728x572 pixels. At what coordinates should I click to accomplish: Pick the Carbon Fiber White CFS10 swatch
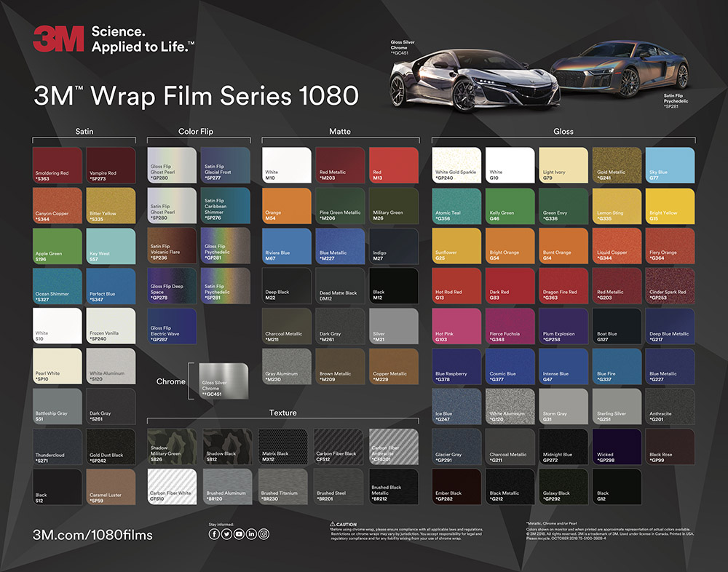(172, 487)
